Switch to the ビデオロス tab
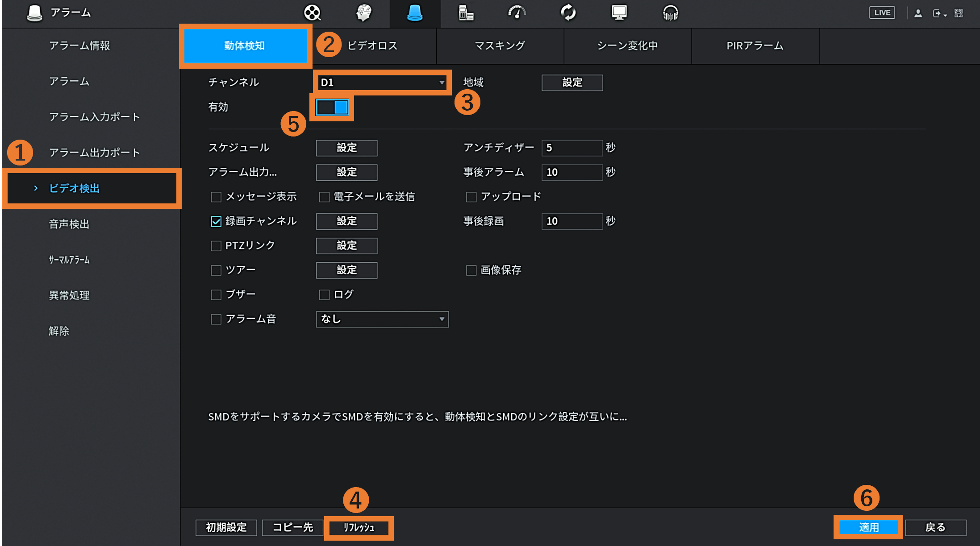980x546 pixels. coord(372,46)
